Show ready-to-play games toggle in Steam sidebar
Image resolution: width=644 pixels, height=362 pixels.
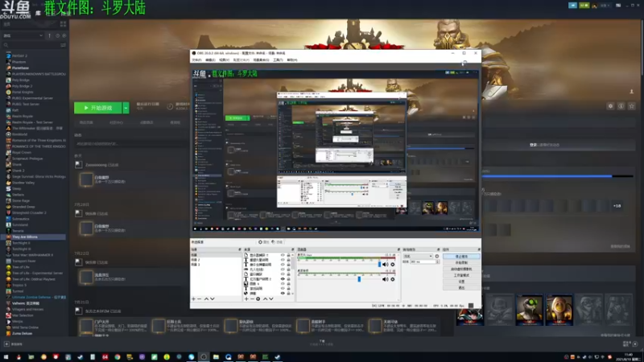(x=64, y=35)
